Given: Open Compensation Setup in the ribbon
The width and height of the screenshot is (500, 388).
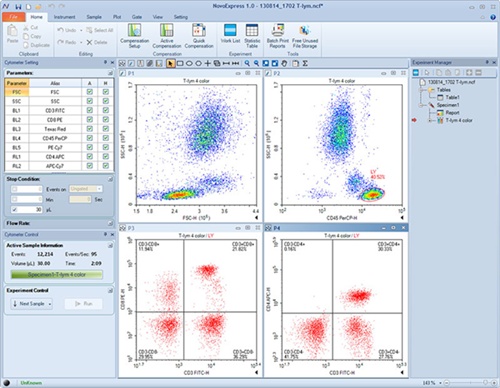Looking at the screenshot, I should [x=134, y=36].
